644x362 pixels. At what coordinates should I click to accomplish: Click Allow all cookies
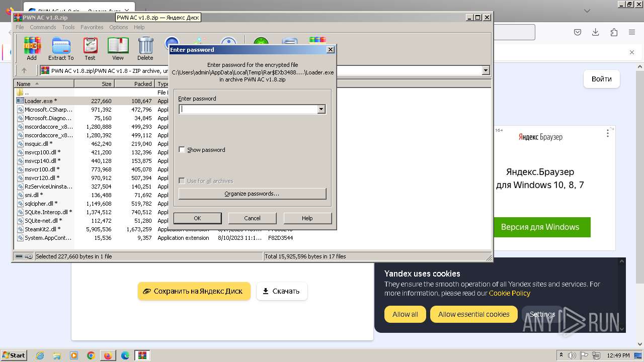click(x=405, y=314)
